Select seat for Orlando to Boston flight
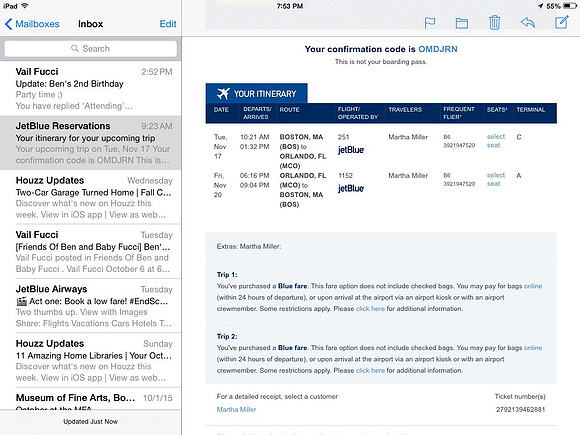 click(496, 179)
